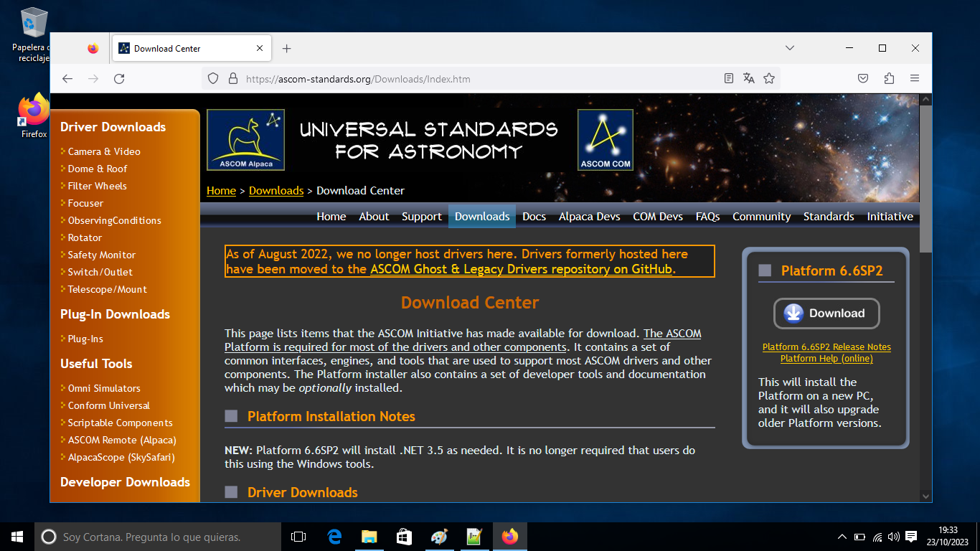Open the Omni Simulators sidebar link
The width and height of the screenshot is (980, 551).
[x=104, y=388]
